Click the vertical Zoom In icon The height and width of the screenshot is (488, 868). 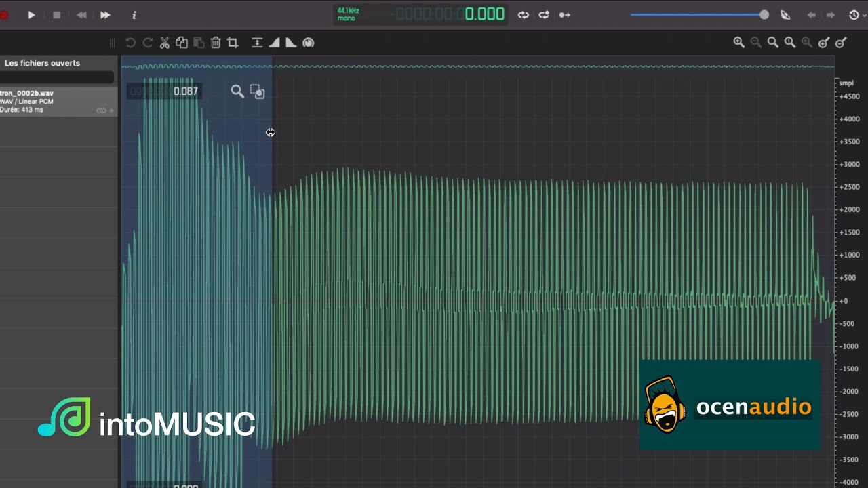[x=824, y=43]
